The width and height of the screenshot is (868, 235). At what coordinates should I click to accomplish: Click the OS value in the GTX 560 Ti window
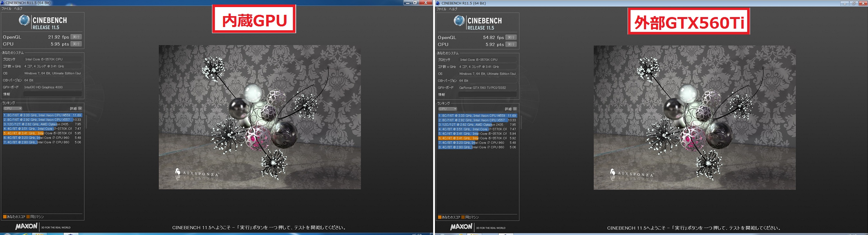[x=487, y=74]
